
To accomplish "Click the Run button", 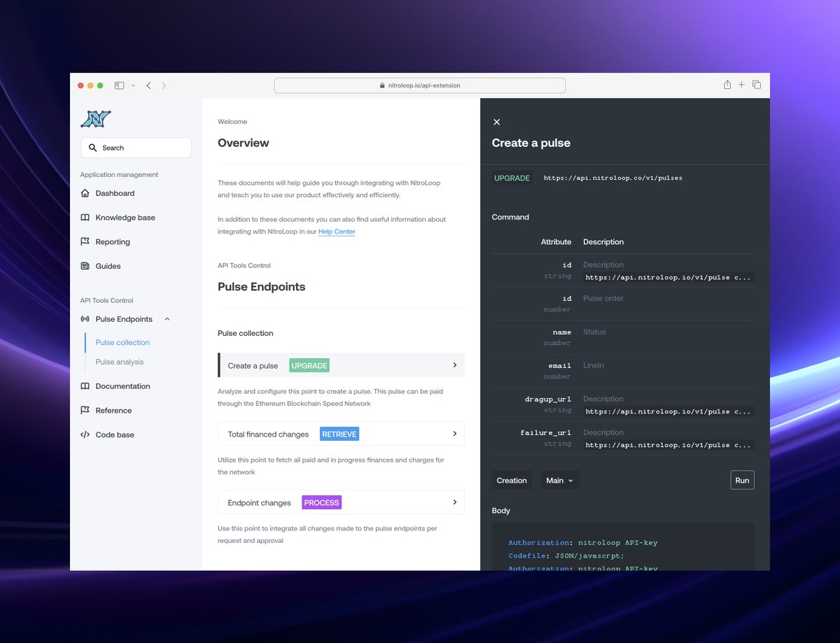I will [x=742, y=481].
